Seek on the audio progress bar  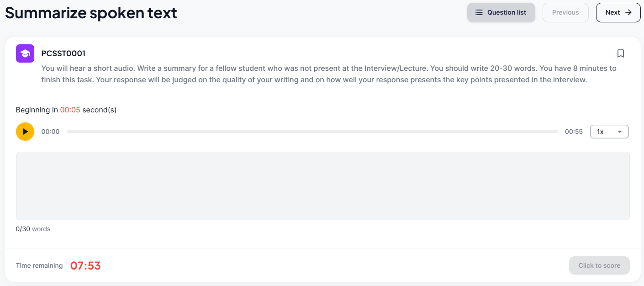pyautogui.click(x=312, y=132)
